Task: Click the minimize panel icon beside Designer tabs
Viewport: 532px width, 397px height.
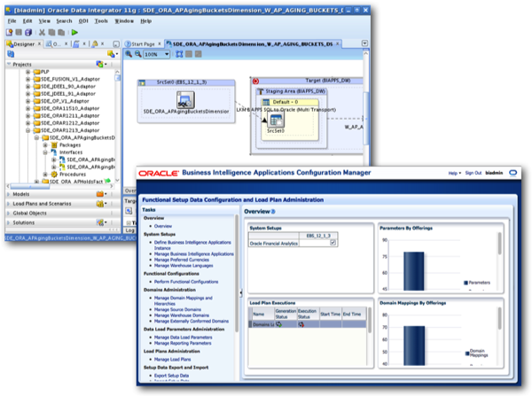Action: pos(116,43)
